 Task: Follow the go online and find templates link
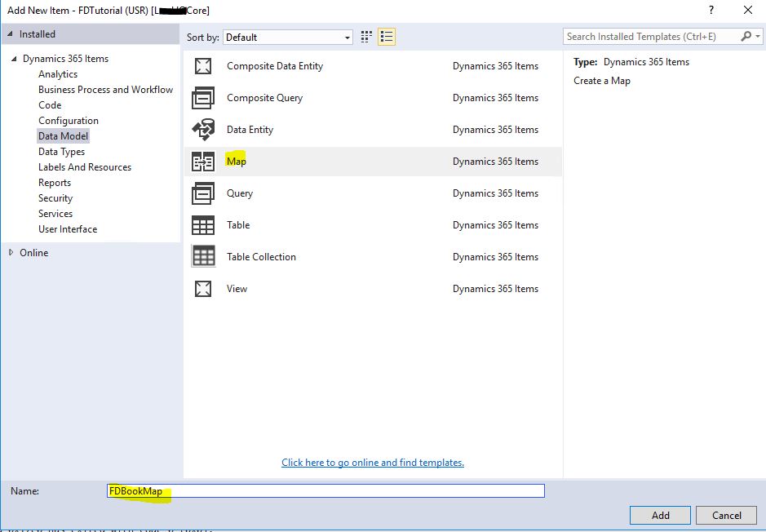click(373, 463)
